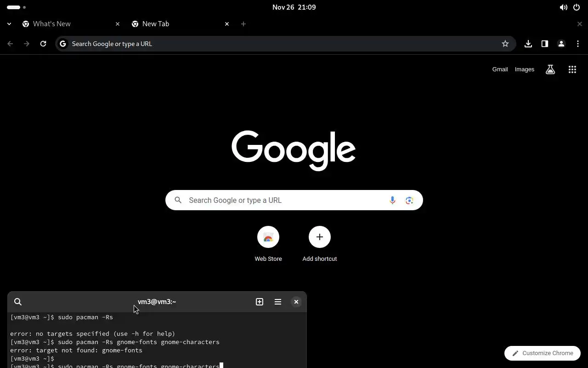Close the Chrome browser window
This screenshot has height=368, width=588.
pyautogui.click(x=580, y=24)
